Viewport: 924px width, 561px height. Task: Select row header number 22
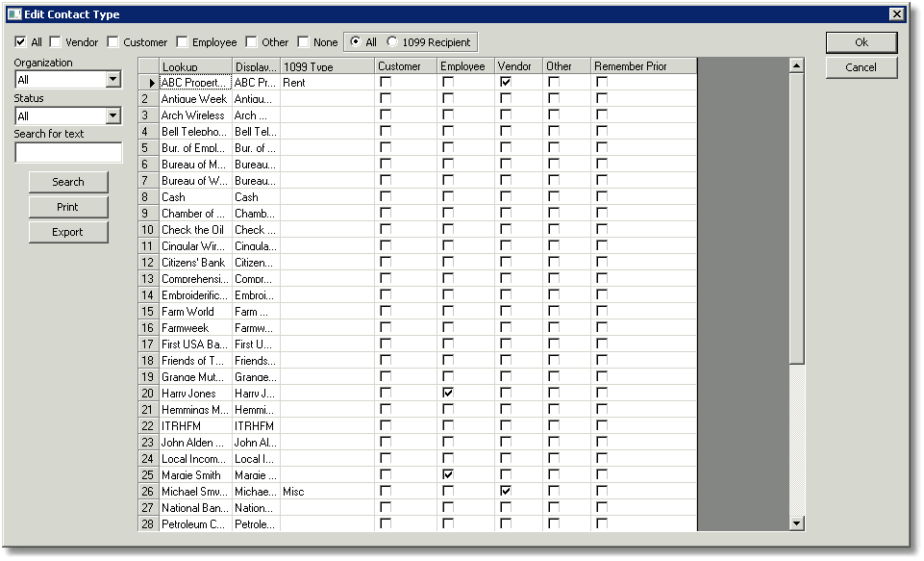pyautogui.click(x=148, y=425)
